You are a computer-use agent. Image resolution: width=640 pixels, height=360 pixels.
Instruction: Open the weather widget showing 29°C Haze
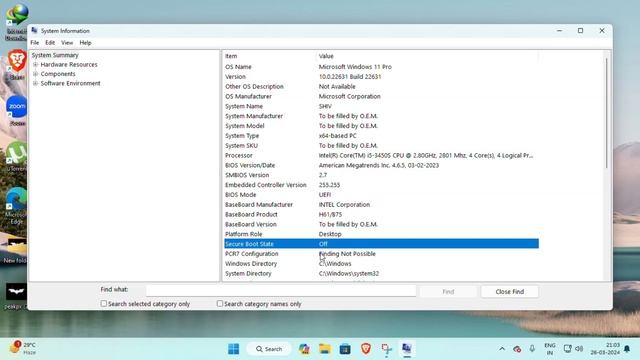[24, 348]
